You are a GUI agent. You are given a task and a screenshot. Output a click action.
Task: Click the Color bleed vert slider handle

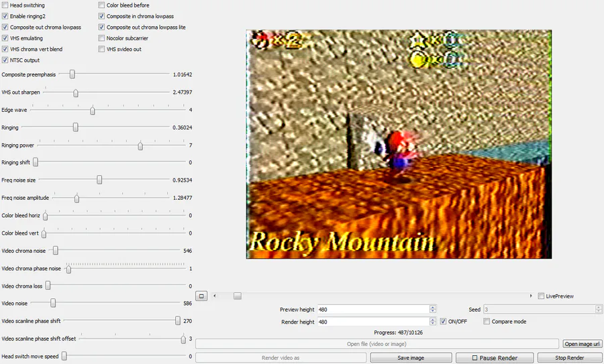tap(44, 233)
